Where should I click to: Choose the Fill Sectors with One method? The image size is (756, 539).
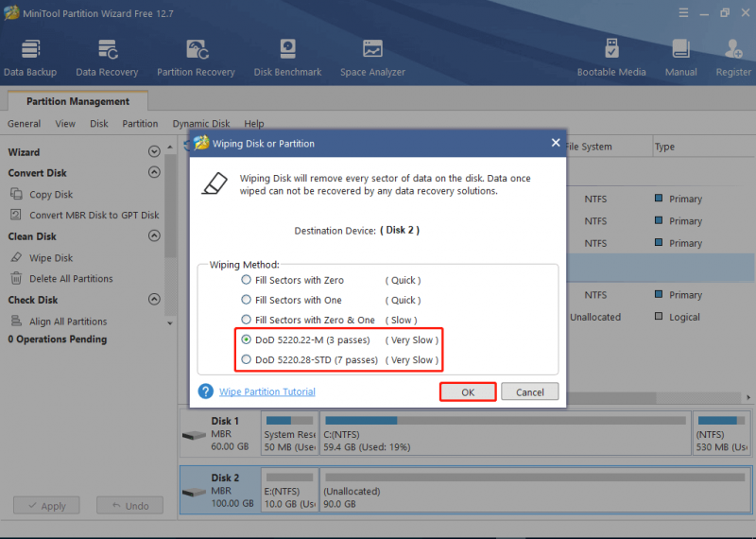coord(246,300)
